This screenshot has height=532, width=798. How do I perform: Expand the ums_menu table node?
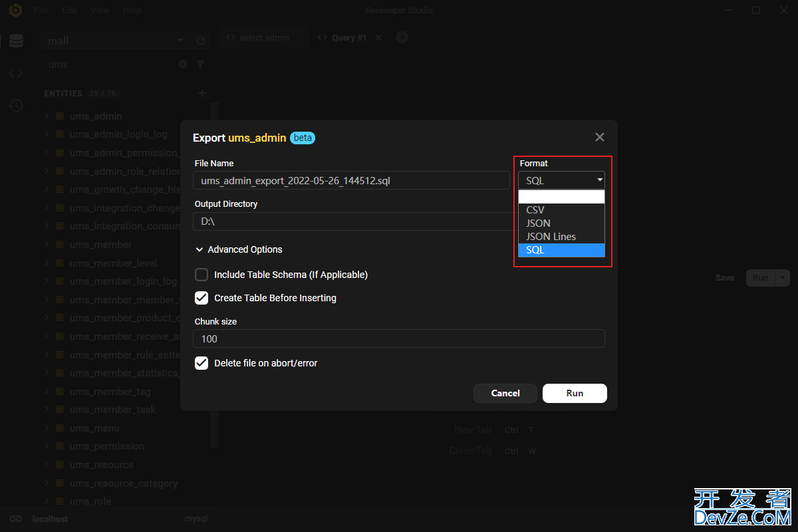click(x=47, y=428)
